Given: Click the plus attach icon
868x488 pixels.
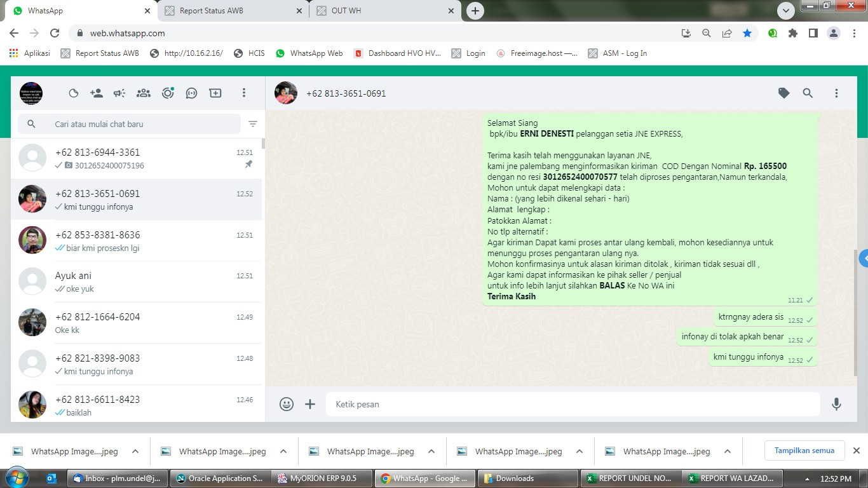Looking at the screenshot, I should (310, 404).
